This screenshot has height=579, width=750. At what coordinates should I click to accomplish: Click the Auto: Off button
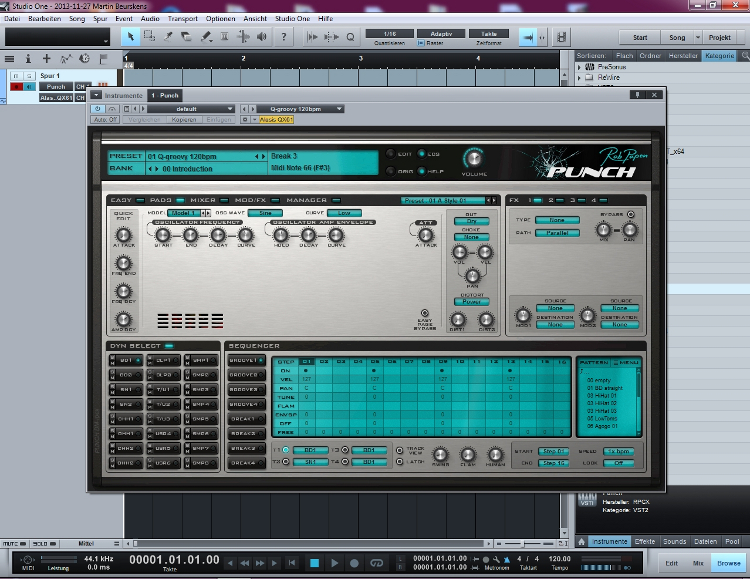tap(105, 120)
